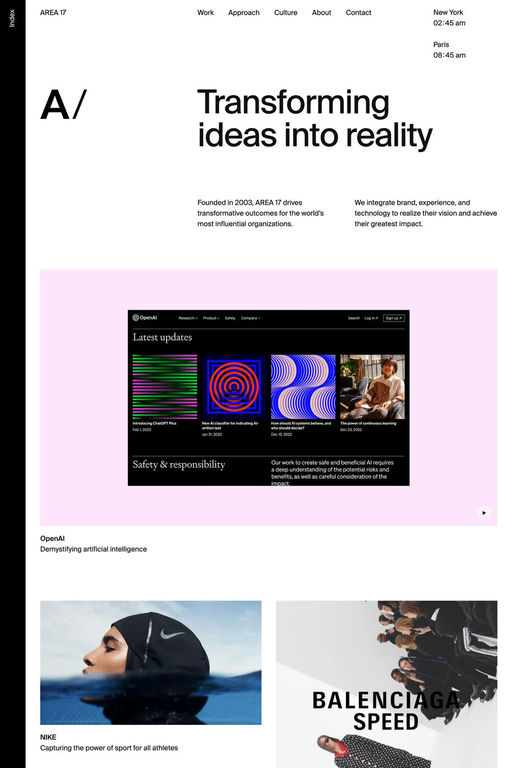Click the OpenAI project title link
Image resolution: width=512 pixels, height=768 pixels.
point(52,538)
